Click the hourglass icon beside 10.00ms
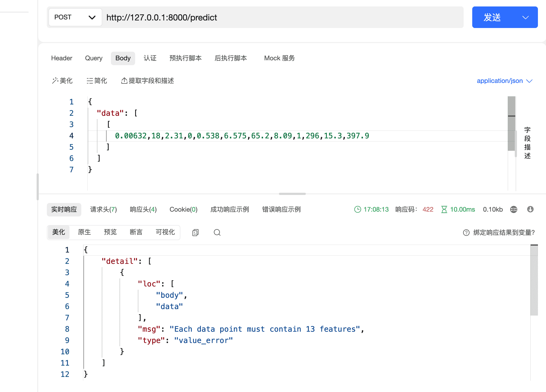The height and width of the screenshot is (392, 546). (x=444, y=209)
